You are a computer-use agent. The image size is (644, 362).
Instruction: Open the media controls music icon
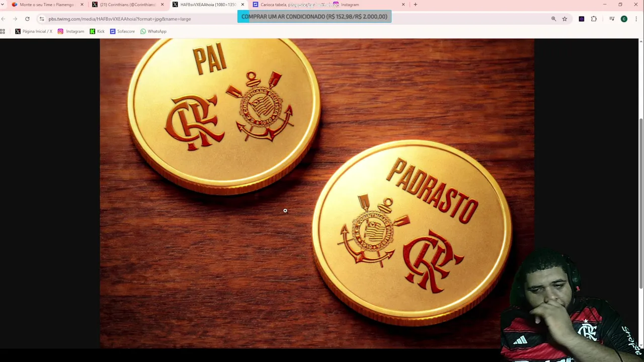click(611, 19)
